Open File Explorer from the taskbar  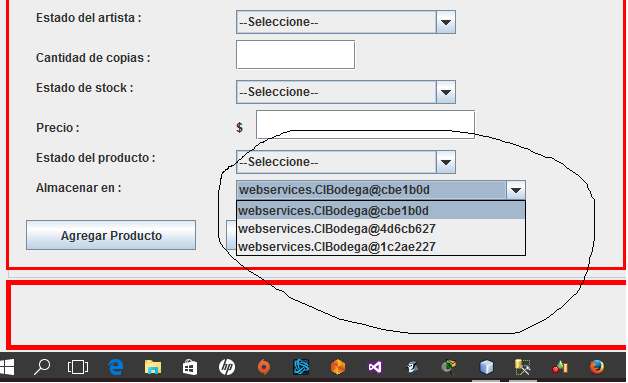(153, 367)
